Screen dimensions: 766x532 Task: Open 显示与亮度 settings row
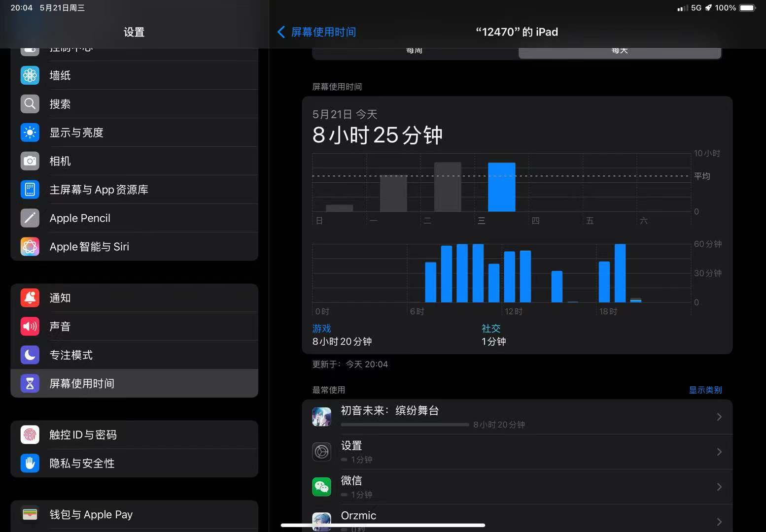135,133
